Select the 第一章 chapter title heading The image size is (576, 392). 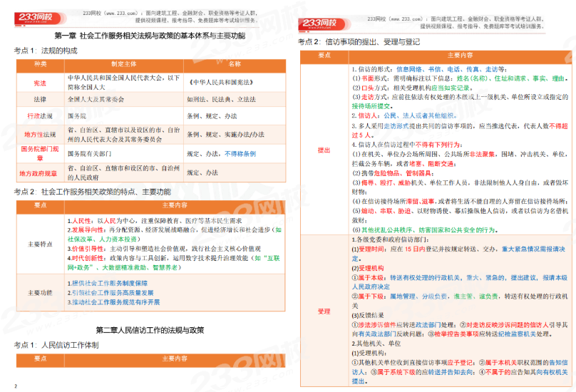[x=150, y=35]
